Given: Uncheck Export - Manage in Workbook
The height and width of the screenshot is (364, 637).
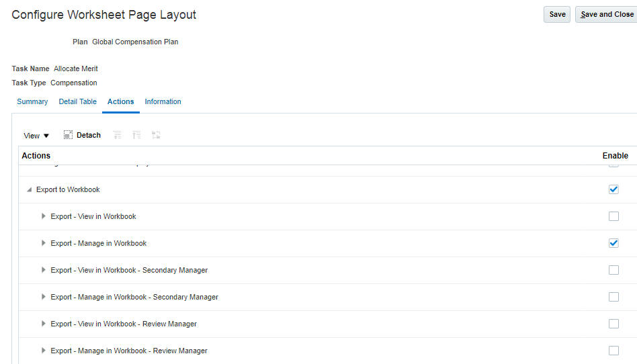Looking at the screenshot, I should coord(613,243).
